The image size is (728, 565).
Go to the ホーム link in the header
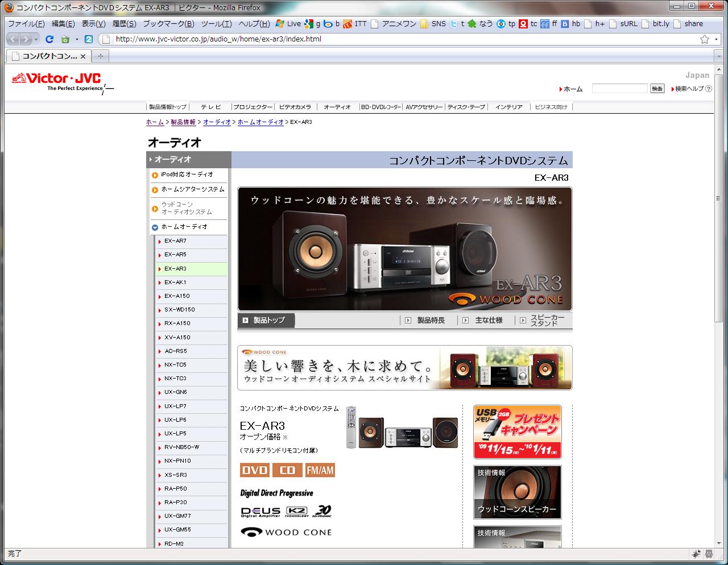coord(571,89)
